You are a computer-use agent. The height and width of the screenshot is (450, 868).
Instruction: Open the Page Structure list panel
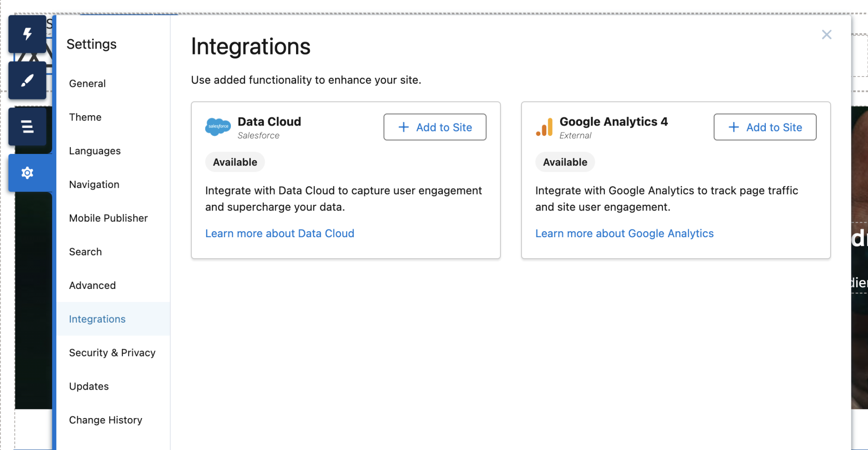click(x=27, y=126)
